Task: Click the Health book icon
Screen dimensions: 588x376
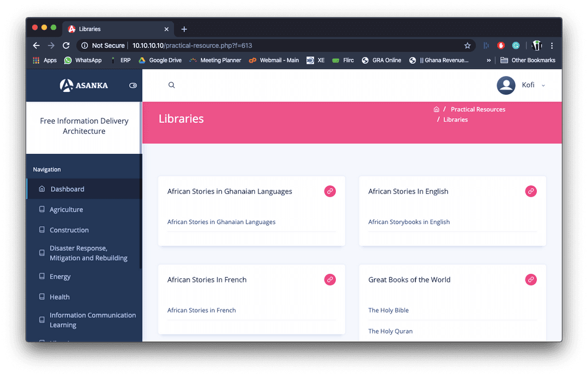Action: (42, 297)
